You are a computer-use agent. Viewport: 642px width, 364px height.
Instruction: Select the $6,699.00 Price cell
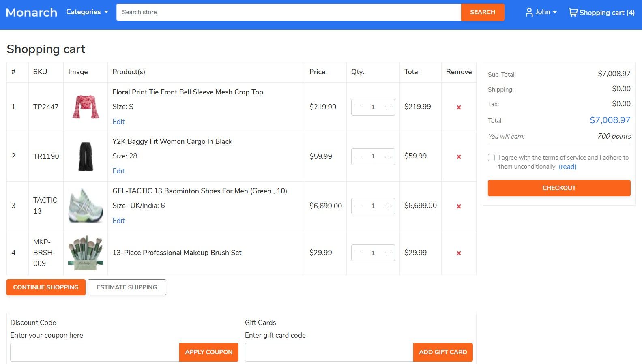point(326,206)
